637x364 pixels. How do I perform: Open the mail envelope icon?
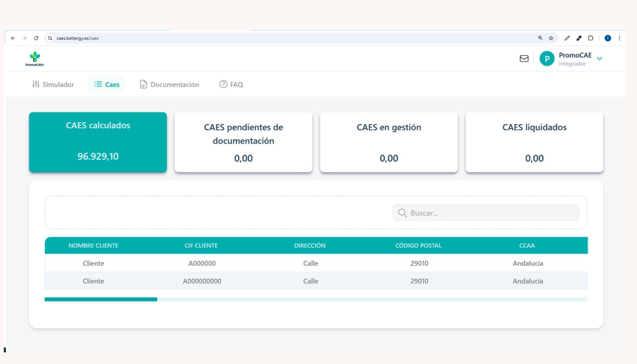[524, 58]
